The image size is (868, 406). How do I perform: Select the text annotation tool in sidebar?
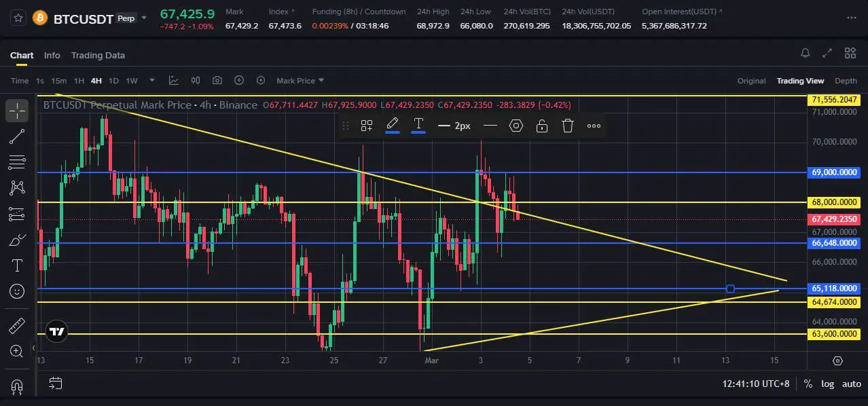click(x=17, y=265)
